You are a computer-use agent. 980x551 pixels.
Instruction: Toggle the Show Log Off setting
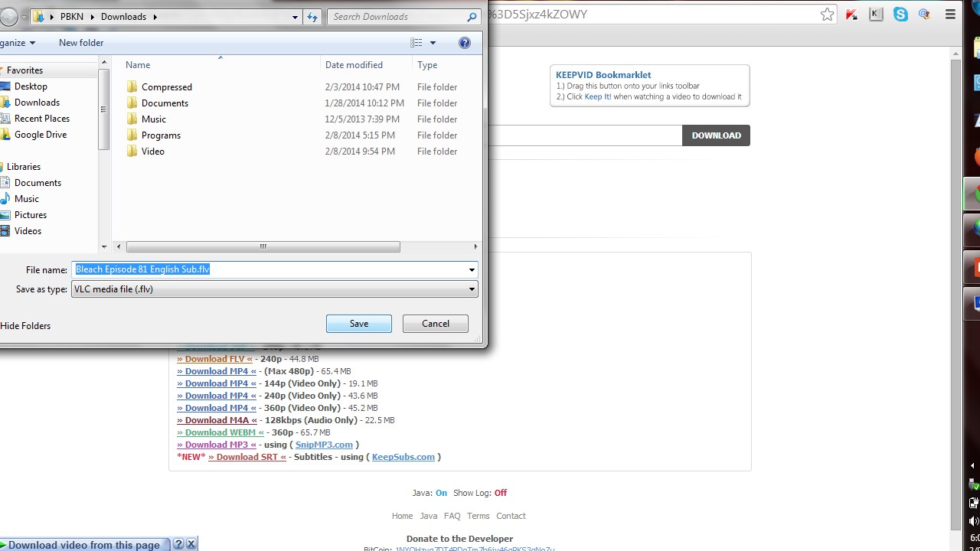500,493
